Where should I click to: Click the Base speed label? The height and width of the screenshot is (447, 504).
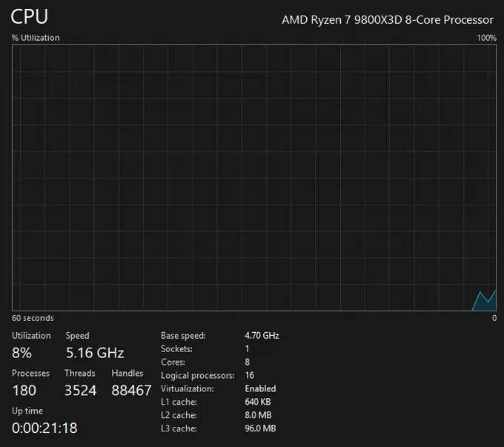(x=183, y=335)
